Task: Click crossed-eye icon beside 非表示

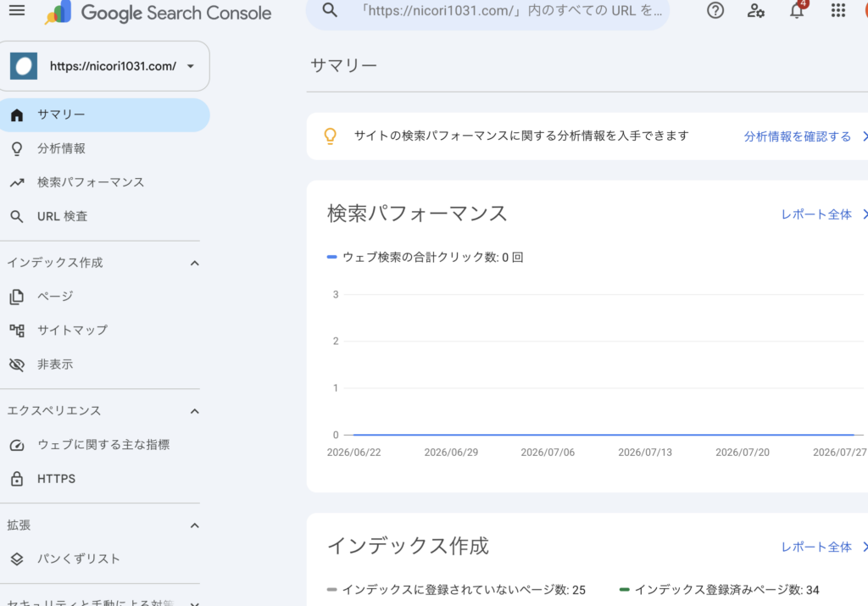Action: [17, 364]
